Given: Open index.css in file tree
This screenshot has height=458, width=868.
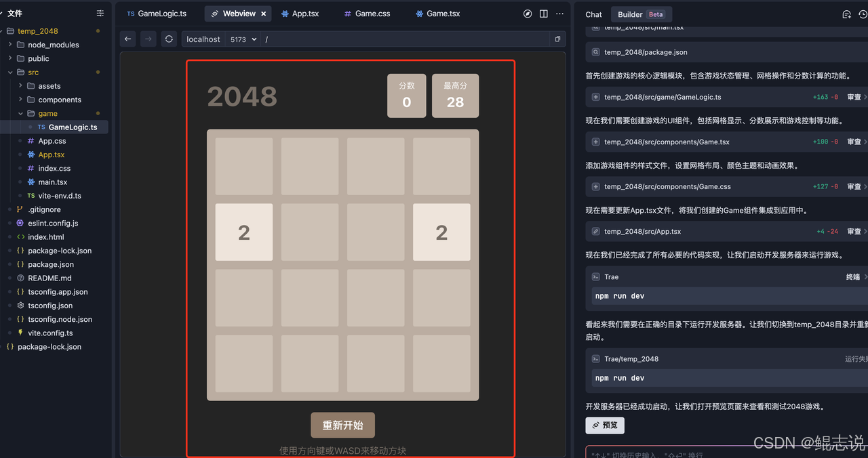Looking at the screenshot, I should coord(54,168).
